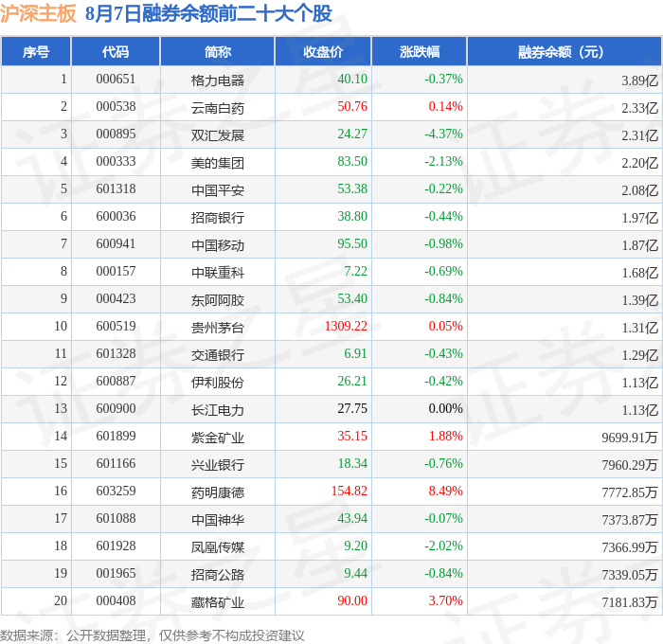Click the 代码 column header
The image size is (663, 644).
point(116,51)
